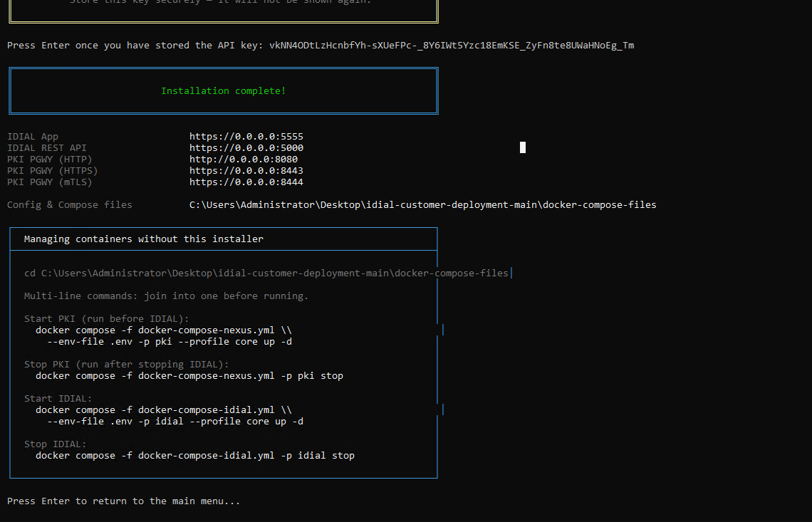Click the Config & Compose files path value
812x522 pixels.
[x=422, y=204]
